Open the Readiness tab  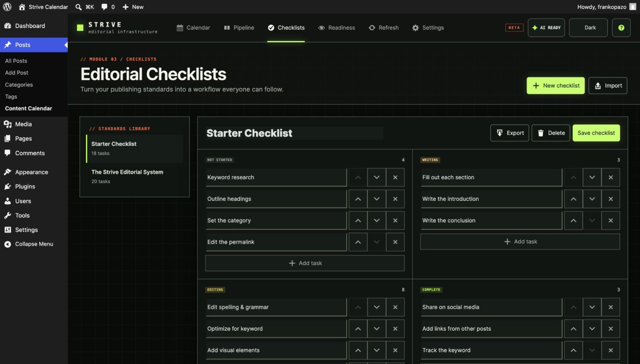(x=336, y=28)
